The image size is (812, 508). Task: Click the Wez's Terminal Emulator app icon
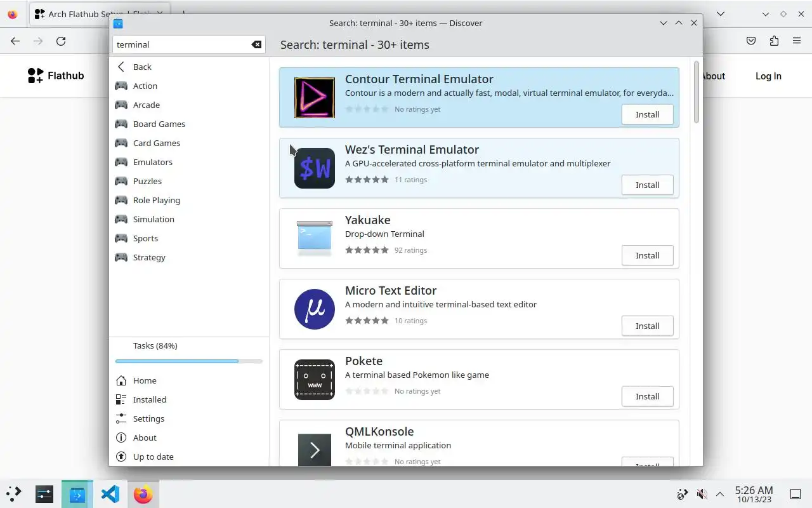pos(315,168)
